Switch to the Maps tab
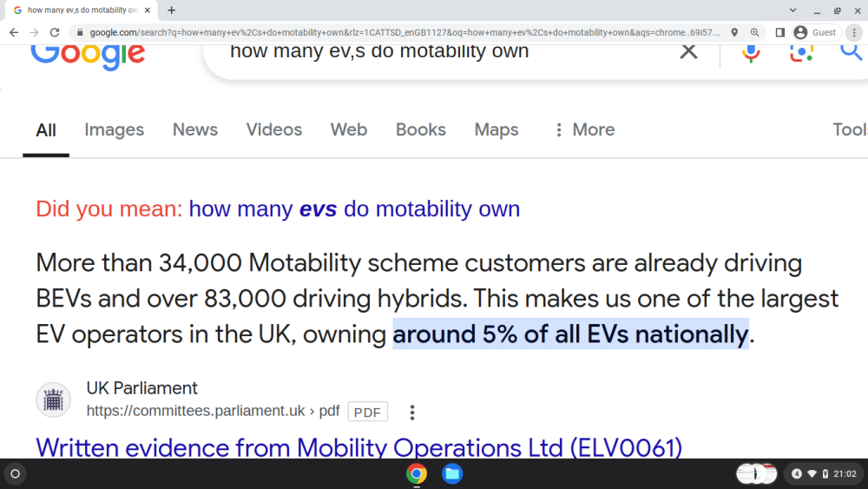This screenshot has height=489, width=868. pyautogui.click(x=496, y=129)
